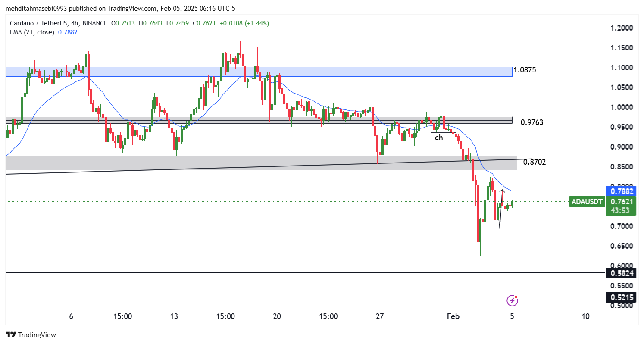Click the O0.7513 open value

pyautogui.click(x=122, y=23)
